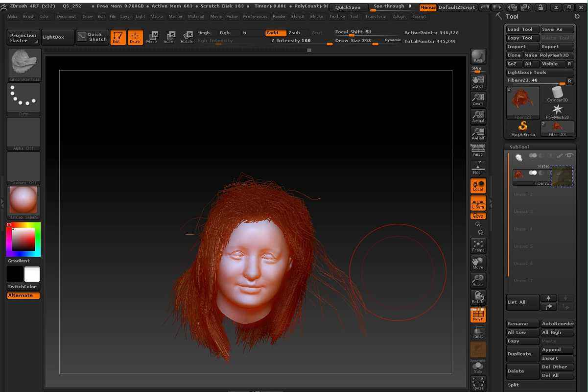Click the canvas Zoom icon on the right shelf
The image size is (588, 392).
[478, 98]
